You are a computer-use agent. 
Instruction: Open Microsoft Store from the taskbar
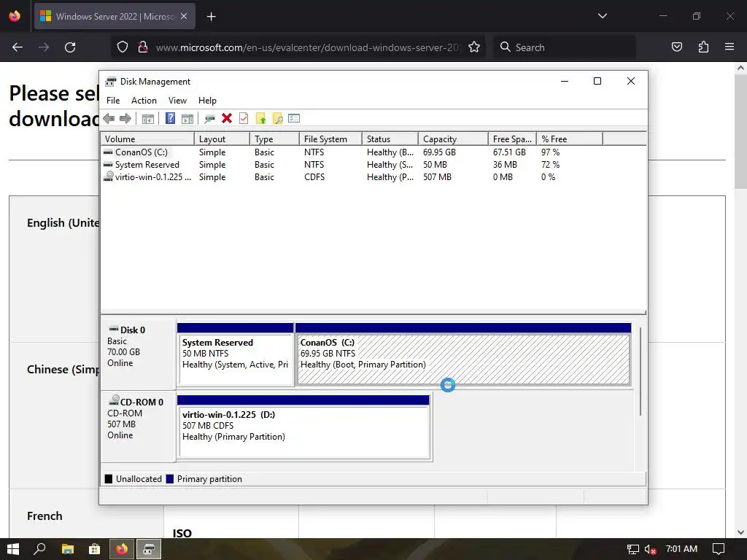click(94, 549)
